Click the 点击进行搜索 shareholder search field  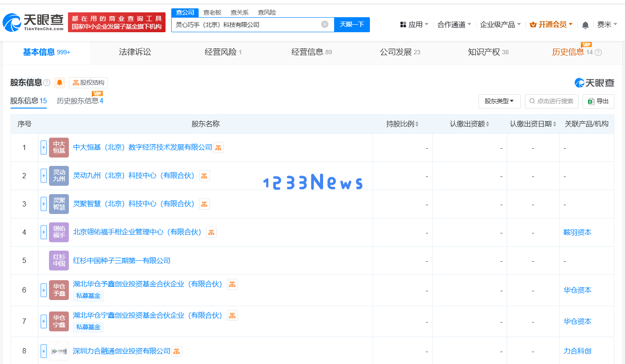pos(551,101)
